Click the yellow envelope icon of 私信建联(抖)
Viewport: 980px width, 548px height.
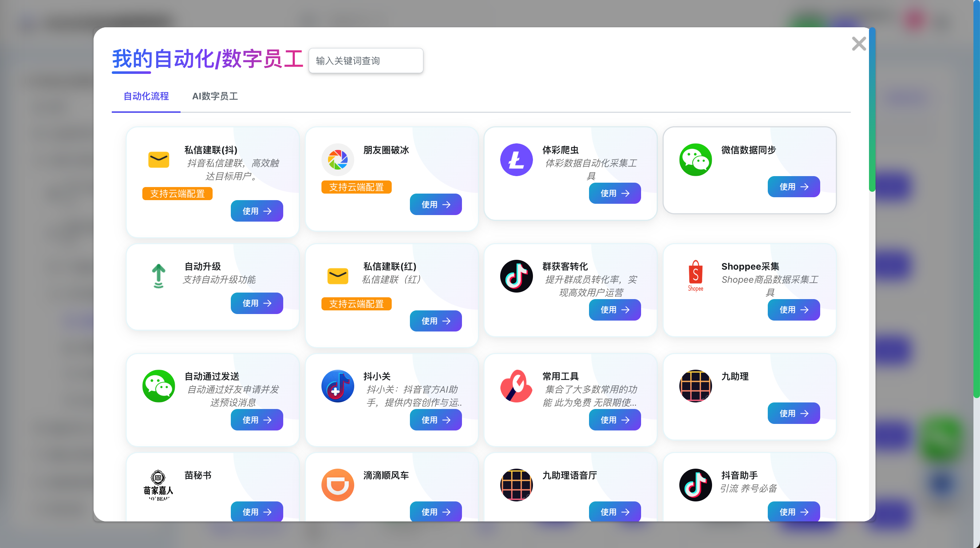point(158,160)
